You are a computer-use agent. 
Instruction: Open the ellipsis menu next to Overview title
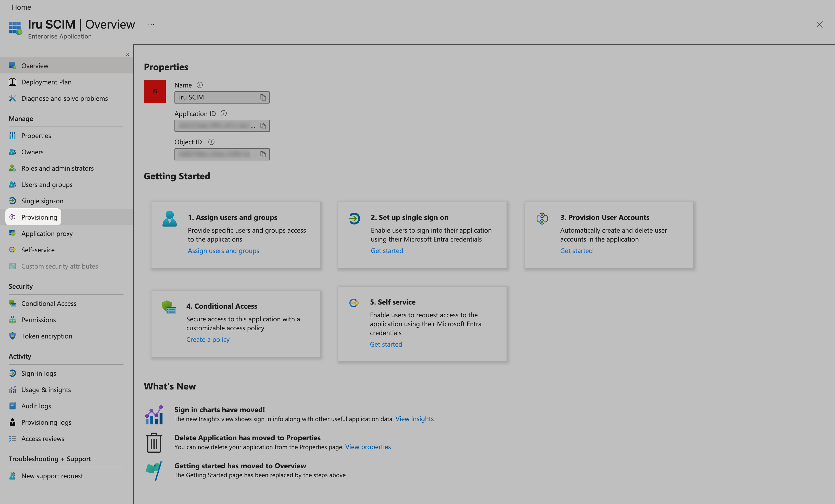coord(151,24)
